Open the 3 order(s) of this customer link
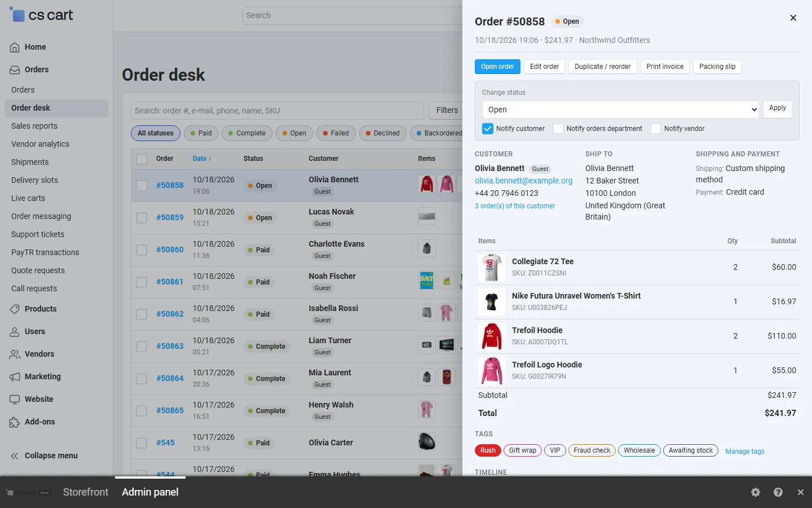The image size is (812, 508). pos(515,206)
